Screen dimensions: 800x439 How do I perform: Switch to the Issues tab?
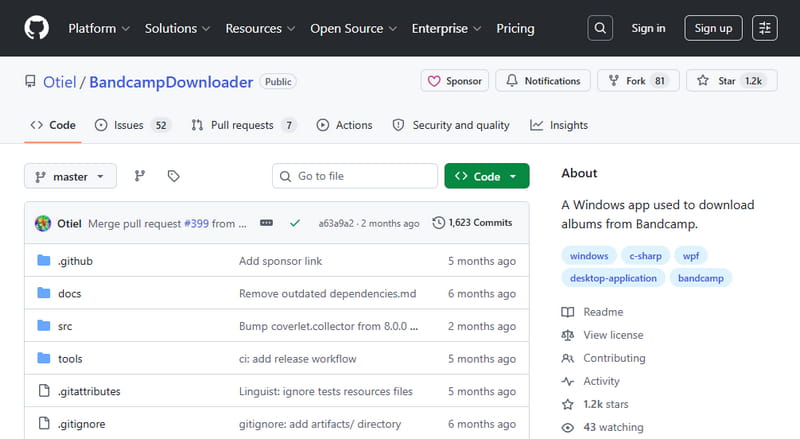[133, 125]
